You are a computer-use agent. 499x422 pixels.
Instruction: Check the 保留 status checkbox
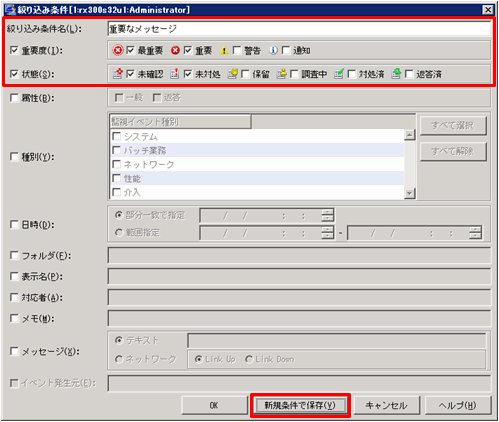245,74
